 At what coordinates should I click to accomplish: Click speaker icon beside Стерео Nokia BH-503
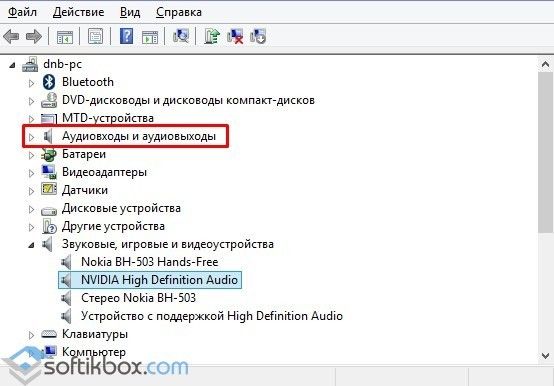point(66,298)
